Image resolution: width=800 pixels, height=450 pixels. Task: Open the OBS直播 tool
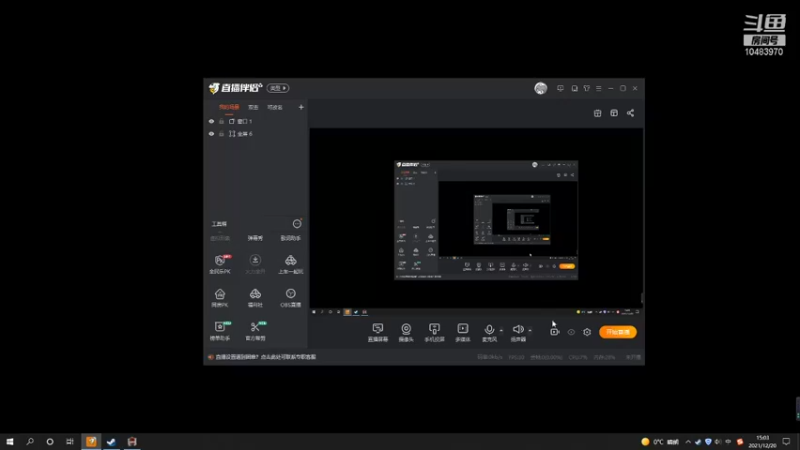pyautogui.click(x=290, y=297)
